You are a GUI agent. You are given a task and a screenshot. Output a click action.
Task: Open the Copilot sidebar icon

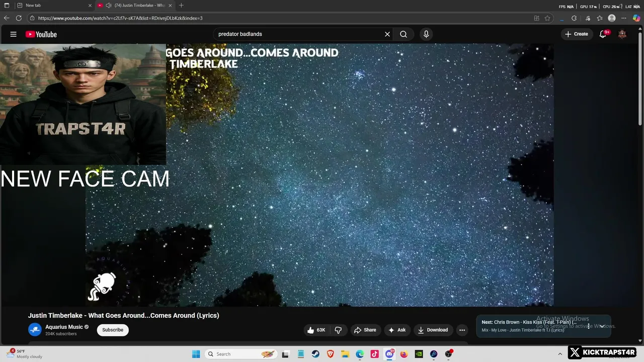[x=636, y=18]
